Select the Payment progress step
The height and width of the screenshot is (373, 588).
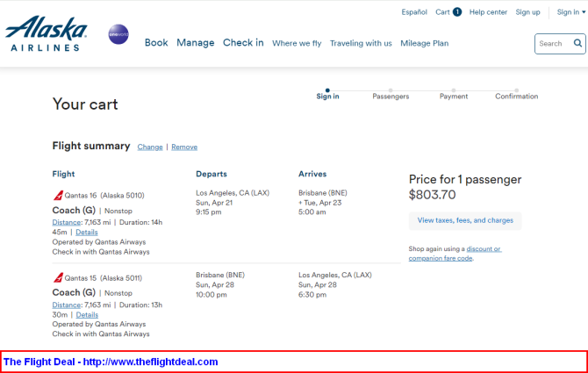pyautogui.click(x=454, y=95)
